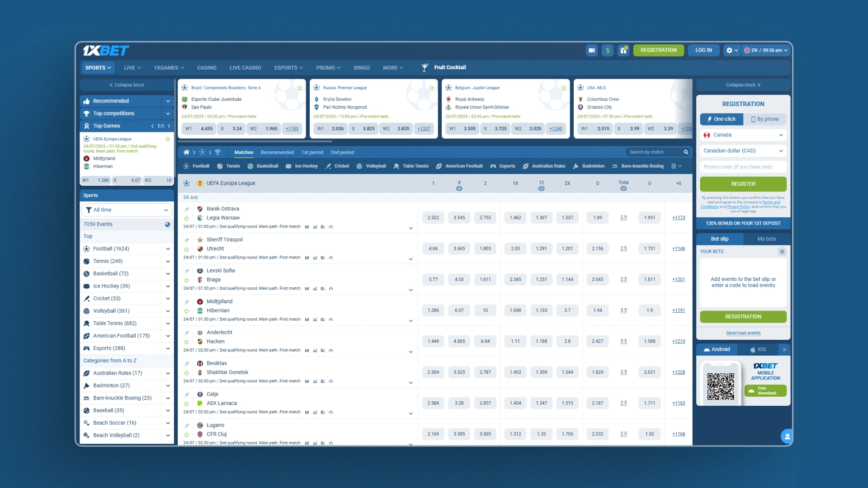Open the Canada country dropdown
Image resolution: width=868 pixels, height=488 pixels.
pyautogui.click(x=743, y=135)
